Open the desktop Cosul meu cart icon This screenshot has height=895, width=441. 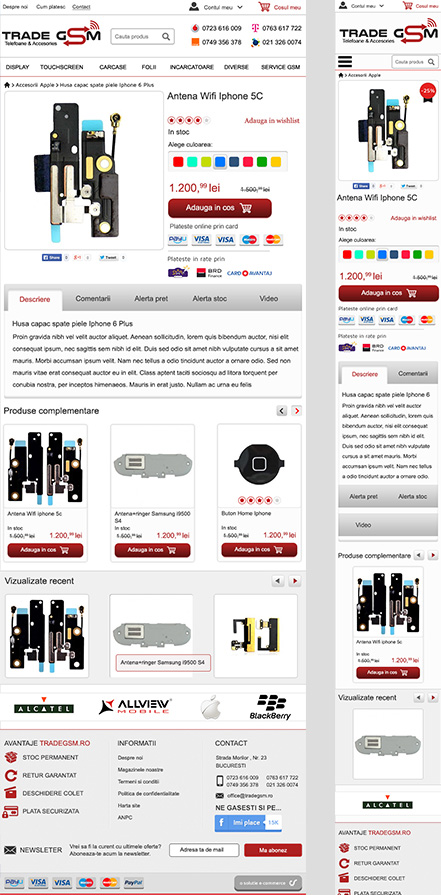pos(264,7)
